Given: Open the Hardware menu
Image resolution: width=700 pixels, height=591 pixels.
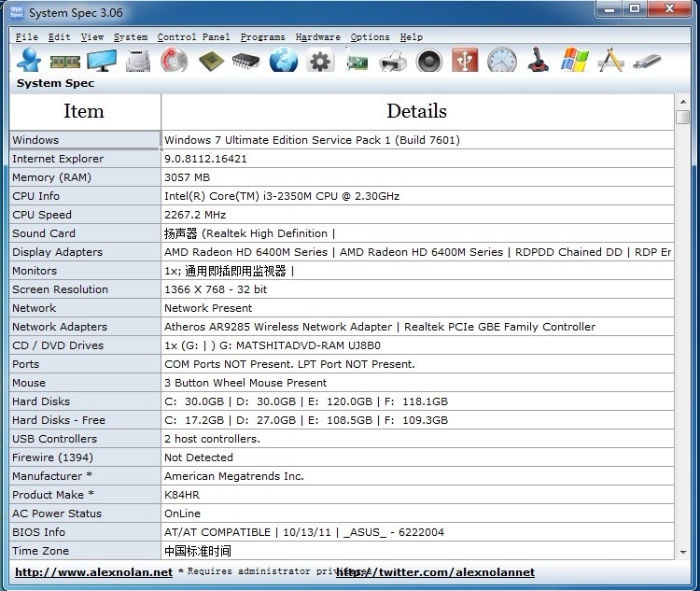Looking at the screenshot, I should coord(317,37).
